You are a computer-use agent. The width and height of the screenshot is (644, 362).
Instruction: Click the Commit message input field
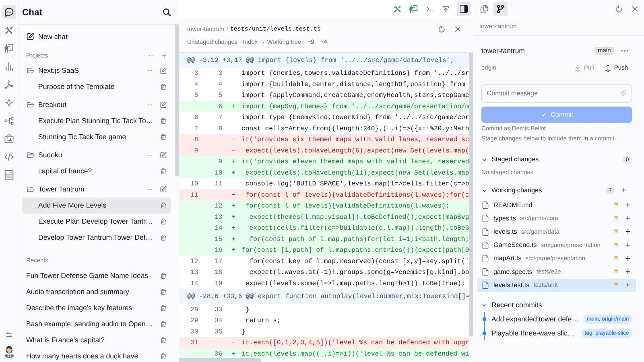click(x=556, y=93)
